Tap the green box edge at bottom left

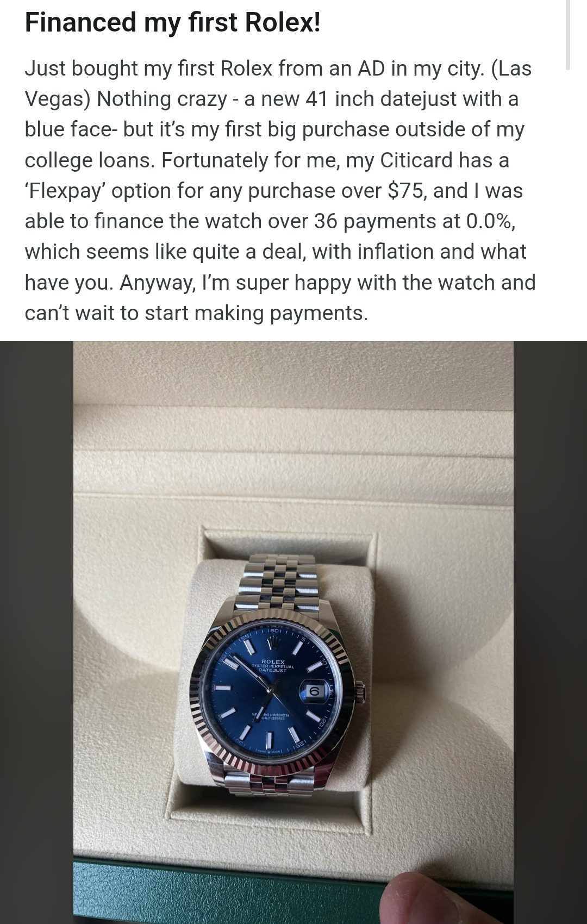click(163, 891)
